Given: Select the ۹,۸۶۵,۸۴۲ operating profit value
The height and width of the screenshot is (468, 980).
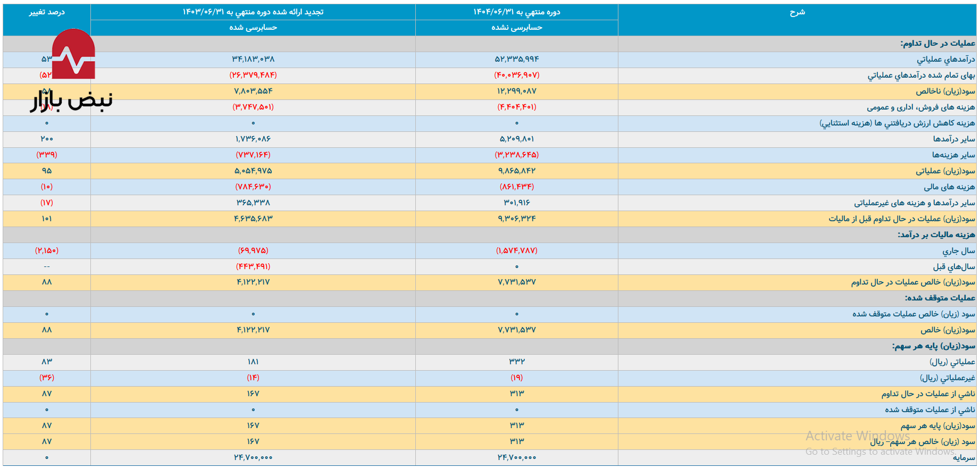Looking at the screenshot, I should [x=516, y=171].
